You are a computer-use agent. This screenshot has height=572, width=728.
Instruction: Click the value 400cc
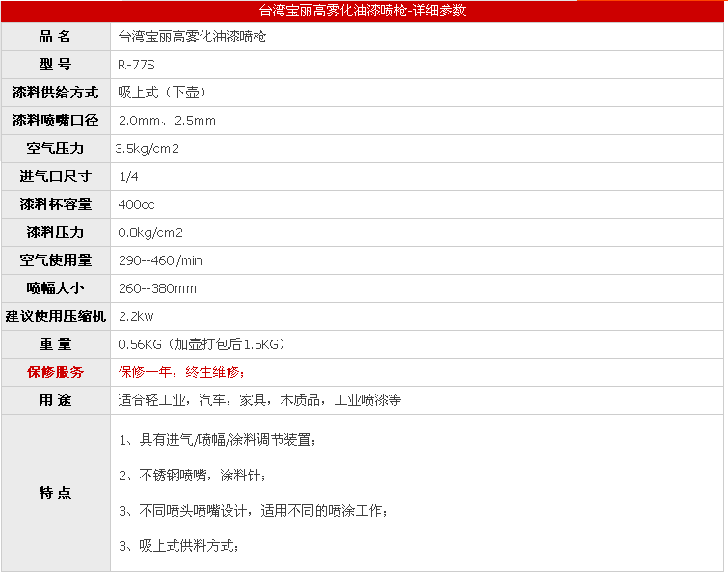tap(136, 204)
